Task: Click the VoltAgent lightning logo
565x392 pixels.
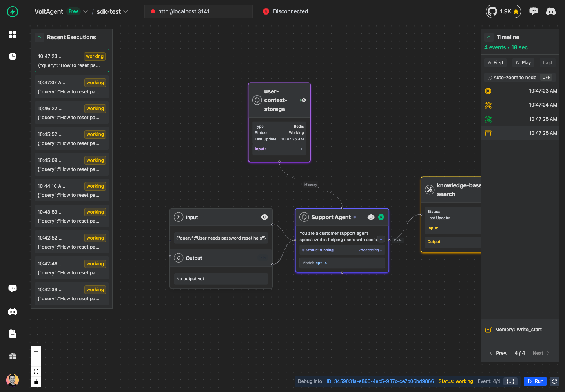Action: (x=13, y=12)
